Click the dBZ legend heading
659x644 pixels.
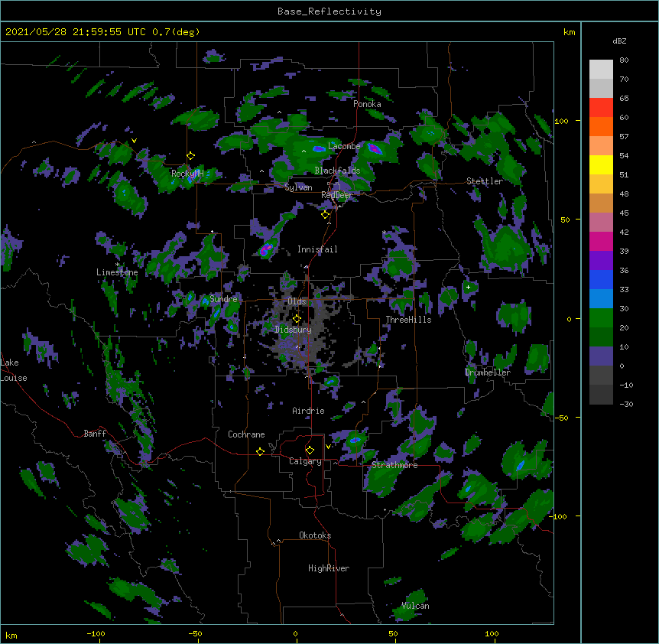(619, 41)
